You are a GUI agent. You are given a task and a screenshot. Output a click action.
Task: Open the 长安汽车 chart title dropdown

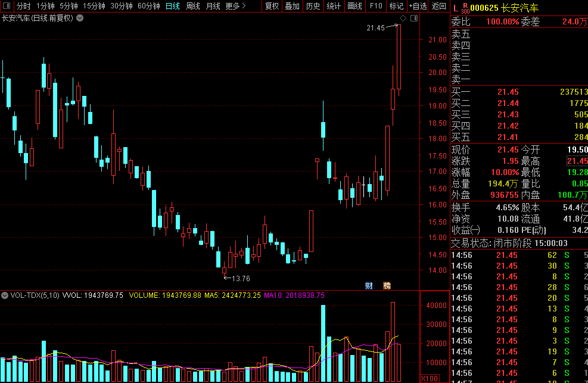point(80,18)
